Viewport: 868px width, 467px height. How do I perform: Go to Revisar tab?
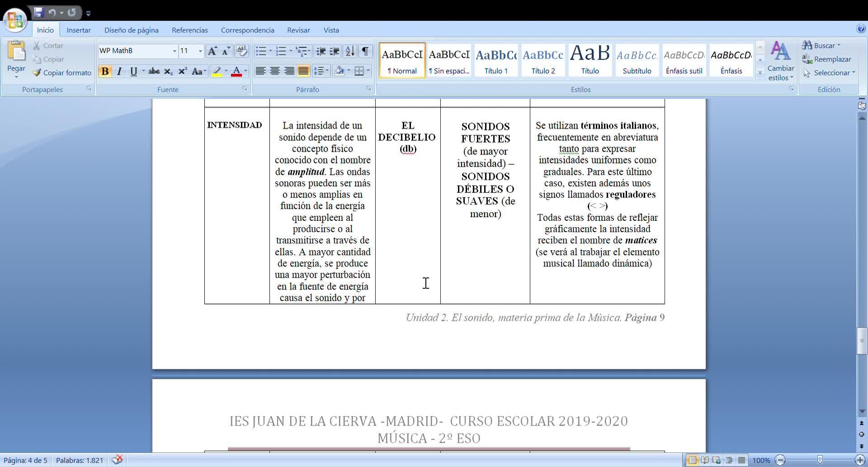point(298,30)
